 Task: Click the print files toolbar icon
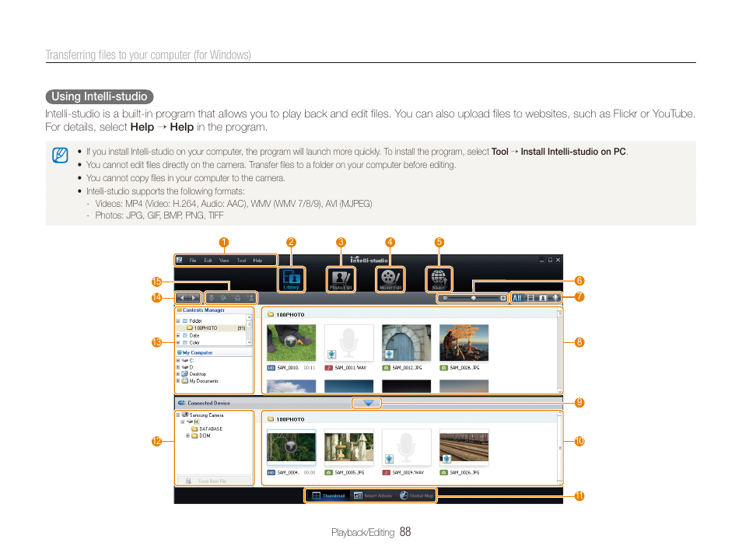tap(212, 298)
